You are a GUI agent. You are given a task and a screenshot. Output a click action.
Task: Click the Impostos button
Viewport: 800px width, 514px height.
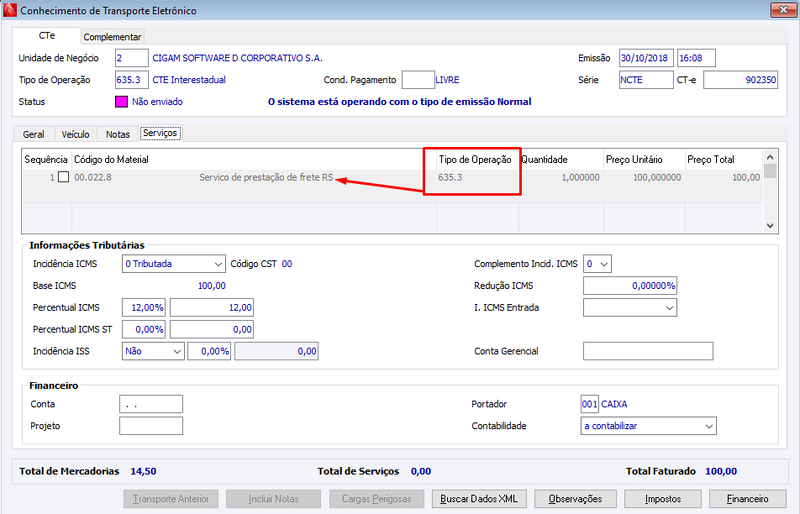point(663,499)
